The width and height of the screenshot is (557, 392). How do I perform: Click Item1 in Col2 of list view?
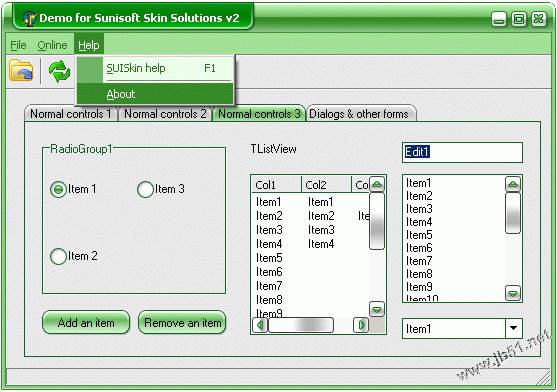click(x=321, y=202)
